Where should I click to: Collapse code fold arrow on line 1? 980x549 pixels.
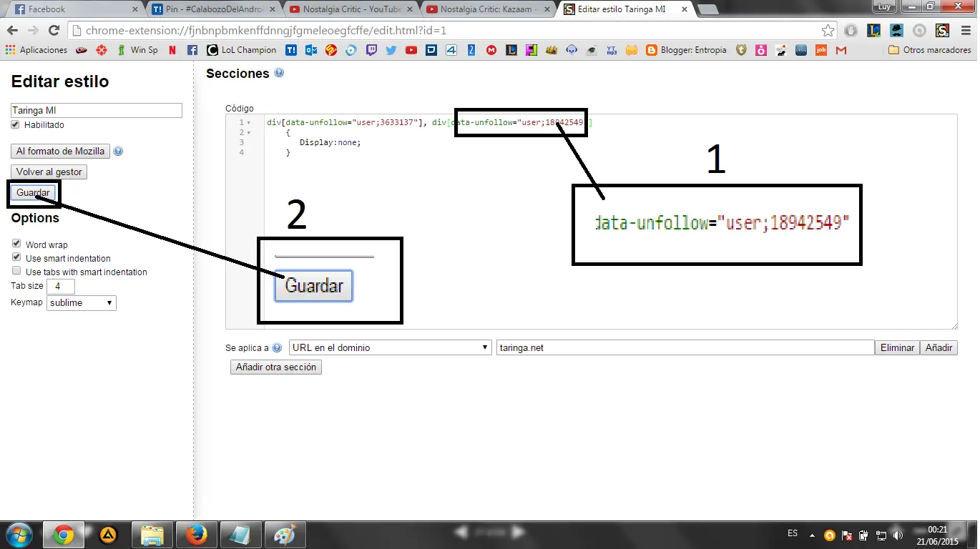(x=248, y=123)
